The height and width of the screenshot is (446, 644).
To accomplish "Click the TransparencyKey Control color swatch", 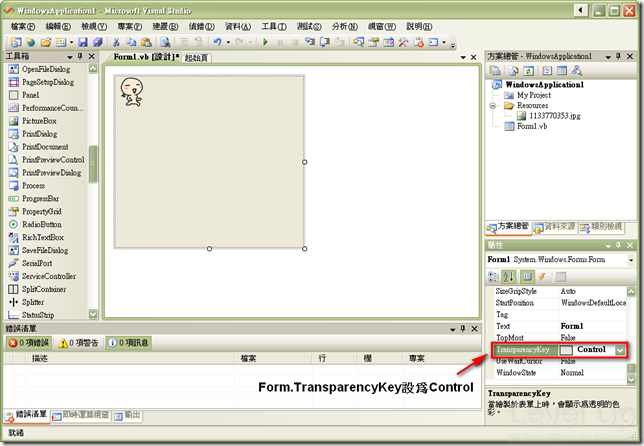I will click(x=566, y=350).
